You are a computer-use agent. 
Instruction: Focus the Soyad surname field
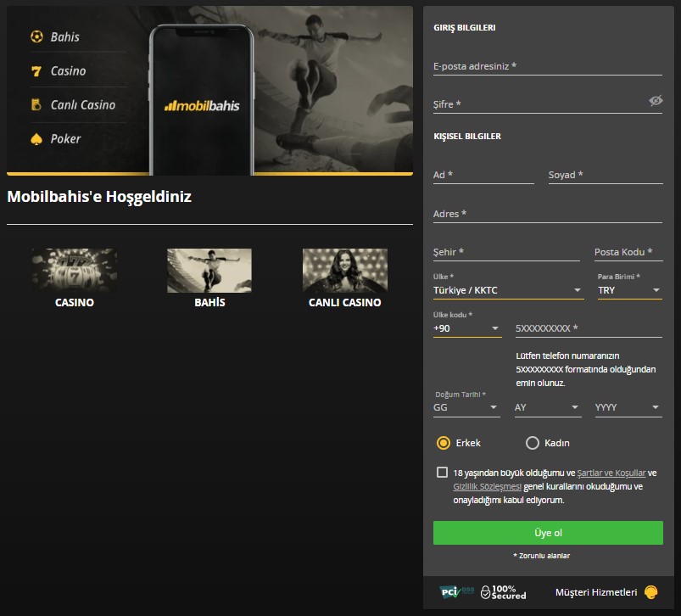click(606, 175)
